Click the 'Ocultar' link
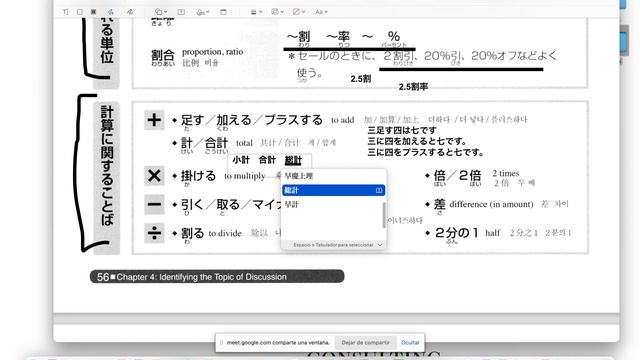This screenshot has height=360, width=640. (410, 342)
